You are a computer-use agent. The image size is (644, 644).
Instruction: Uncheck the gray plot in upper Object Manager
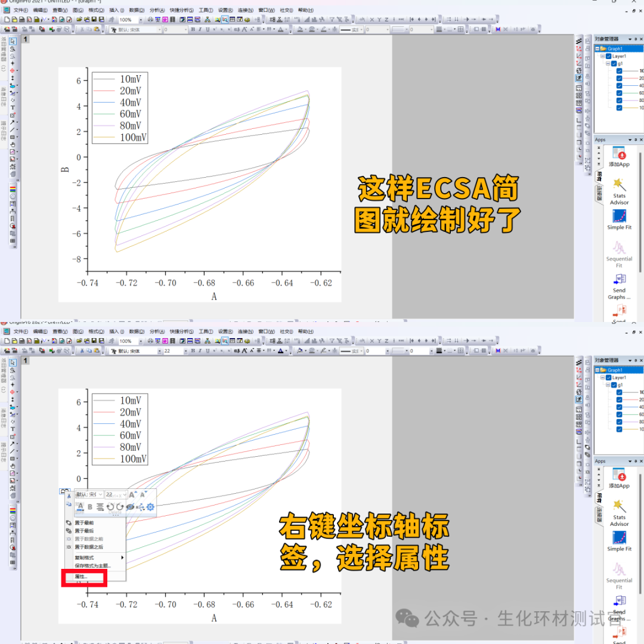pos(619,71)
